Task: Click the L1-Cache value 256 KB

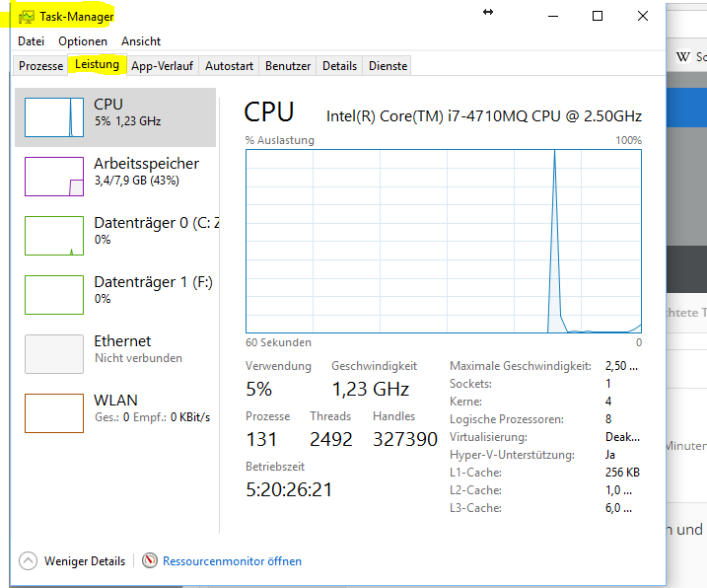Action: coord(622,473)
